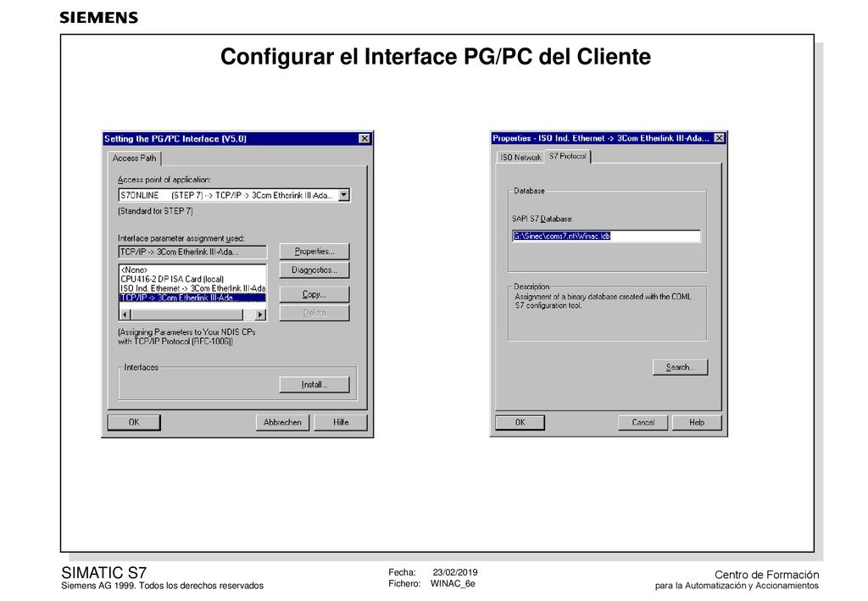Click the interface parameter assignment used field
Image resolution: width=868 pixels, height=601 pixels.
(192, 253)
